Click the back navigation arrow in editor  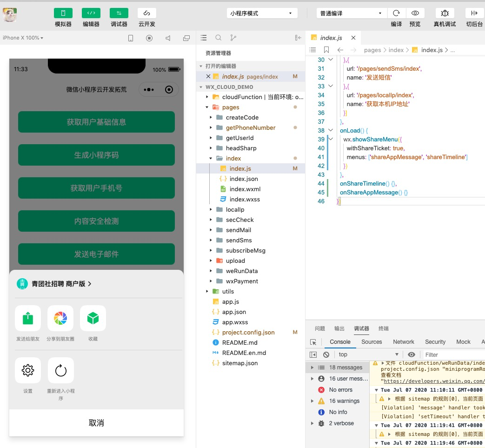(x=340, y=50)
